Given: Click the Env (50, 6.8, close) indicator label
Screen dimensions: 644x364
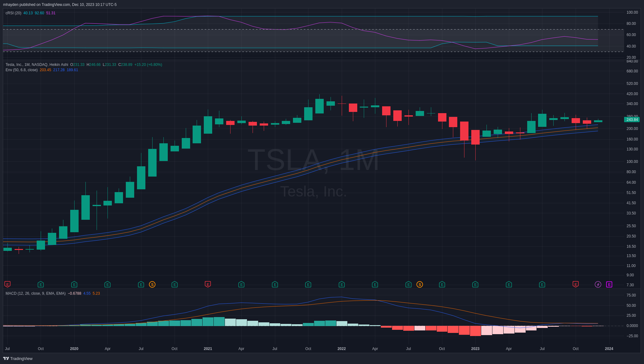Looking at the screenshot, I should (x=21, y=70).
